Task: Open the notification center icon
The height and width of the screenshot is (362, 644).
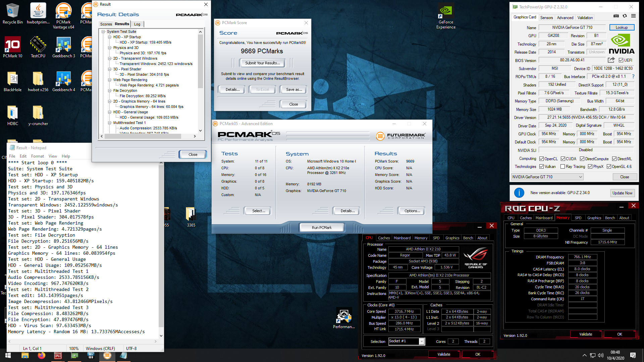Action: (x=633, y=355)
